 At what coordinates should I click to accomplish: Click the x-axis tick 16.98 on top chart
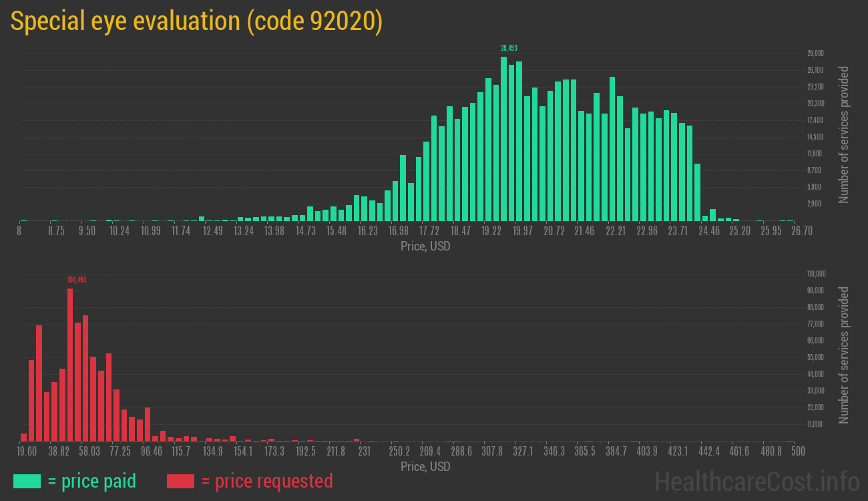click(x=398, y=230)
